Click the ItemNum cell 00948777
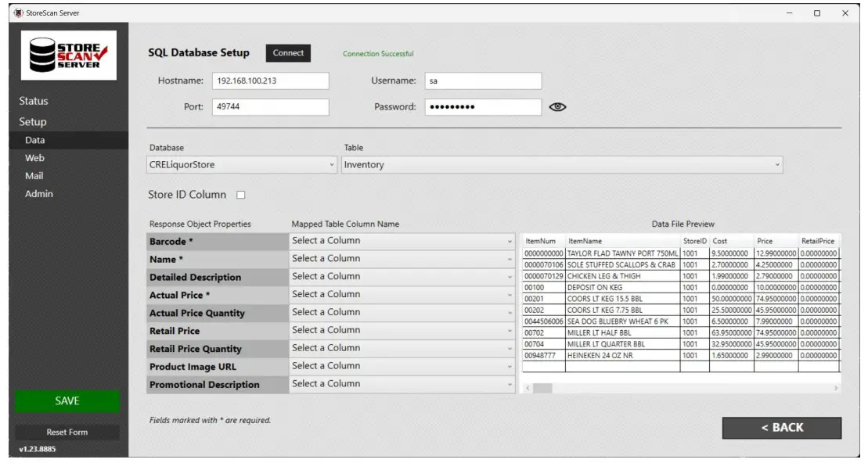 coord(544,356)
